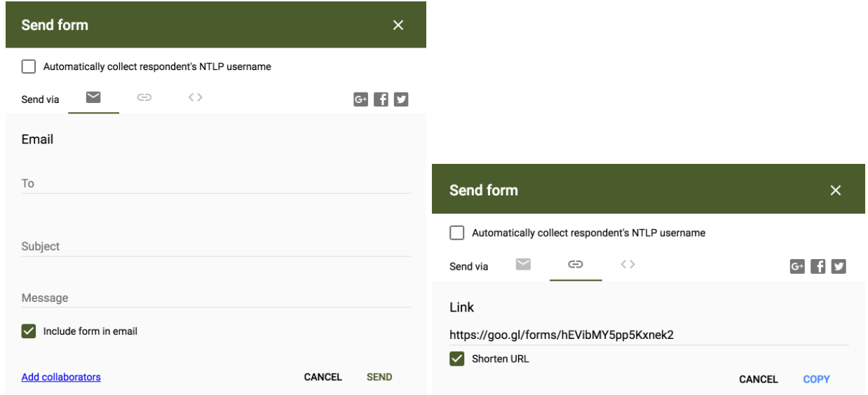Share via Facebook in Email dialog

[381, 99]
